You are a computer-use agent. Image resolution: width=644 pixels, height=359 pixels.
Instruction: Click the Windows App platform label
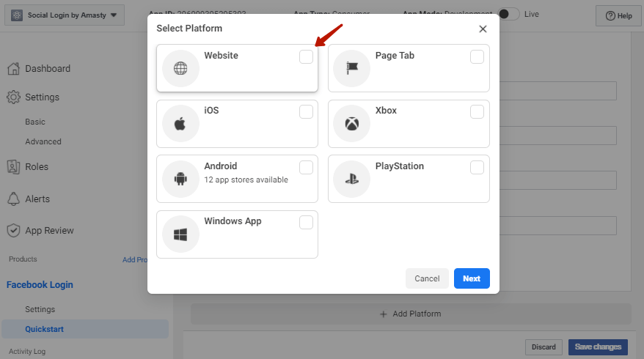click(x=233, y=221)
